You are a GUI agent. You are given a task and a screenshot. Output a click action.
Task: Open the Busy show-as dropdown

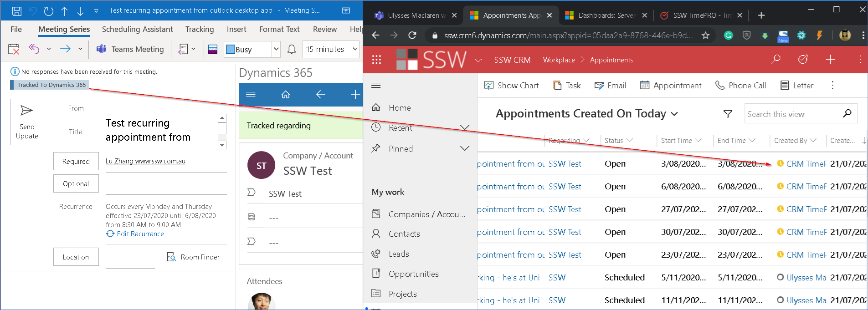pyautogui.click(x=276, y=49)
